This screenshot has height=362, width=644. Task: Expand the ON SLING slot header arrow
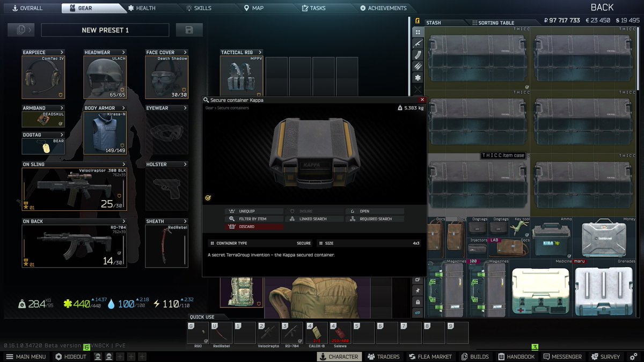tap(124, 165)
